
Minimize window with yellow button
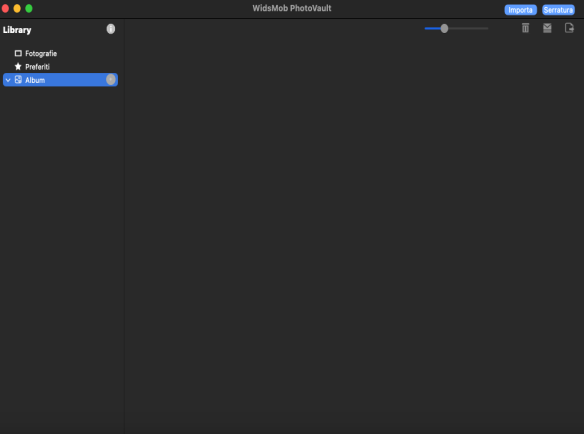[17, 9]
